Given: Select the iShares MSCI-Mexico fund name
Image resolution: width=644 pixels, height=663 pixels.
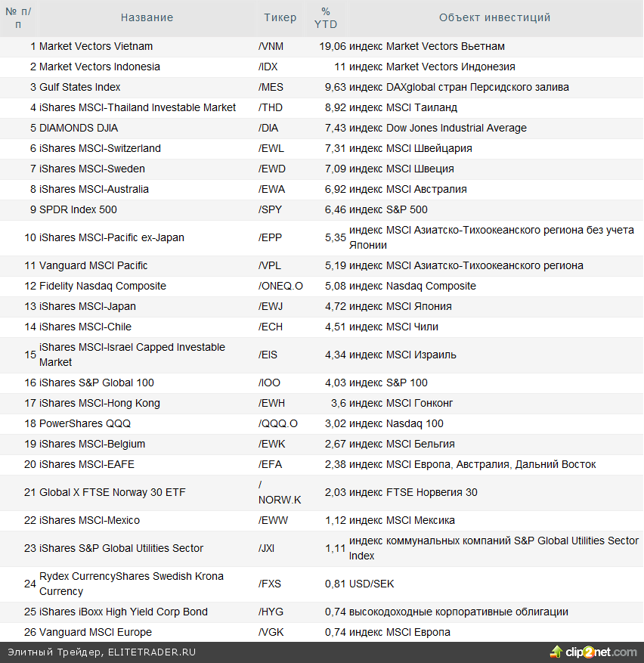Looking at the screenshot, I should pos(89,520).
